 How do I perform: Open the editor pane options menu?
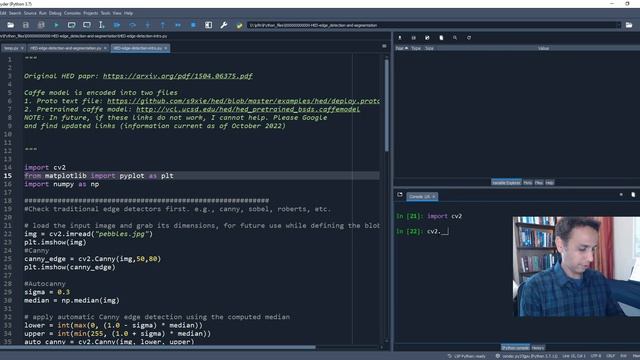(x=384, y=46)
